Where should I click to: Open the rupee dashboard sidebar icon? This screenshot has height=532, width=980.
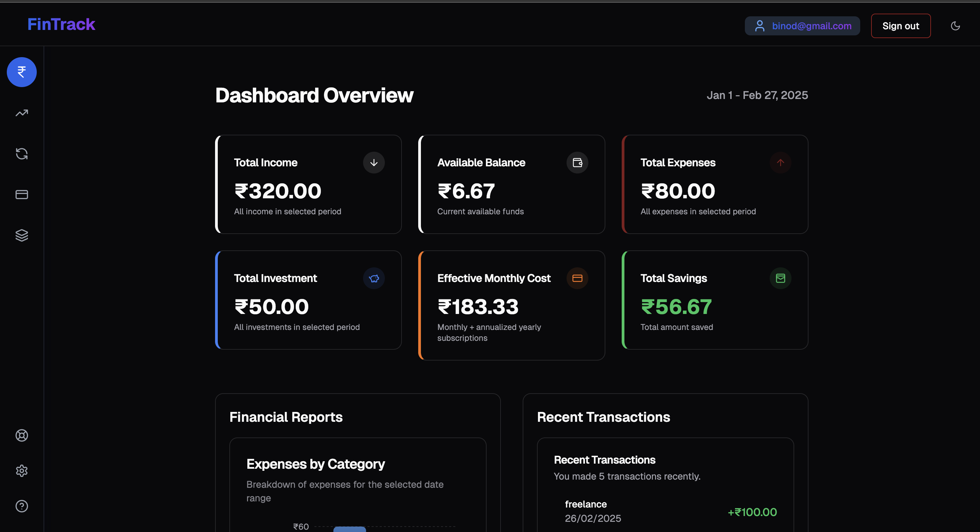22,72
